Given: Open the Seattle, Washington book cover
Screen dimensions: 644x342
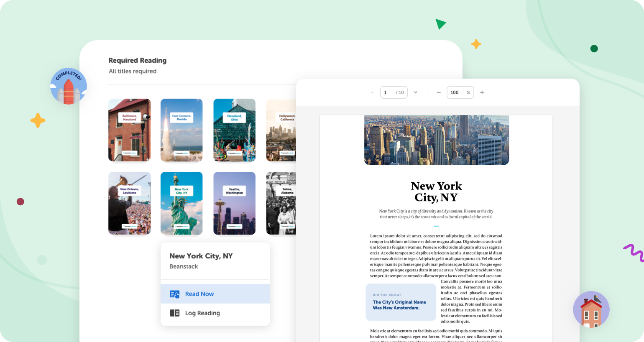Looking at the screenshot, I should 234,203.
